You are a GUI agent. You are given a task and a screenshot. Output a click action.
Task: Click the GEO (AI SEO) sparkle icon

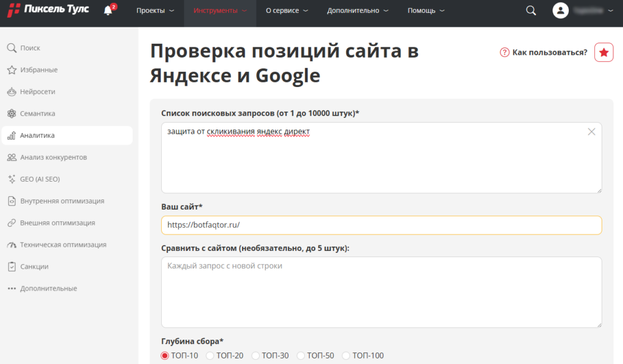click(x=12, y=179)
